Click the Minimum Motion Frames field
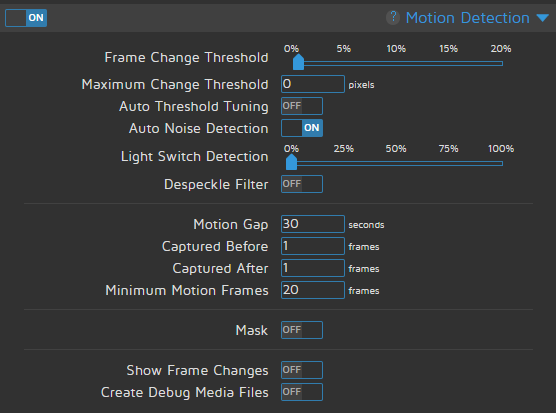The height and width of the screenshot is (413, 556). 313,290
